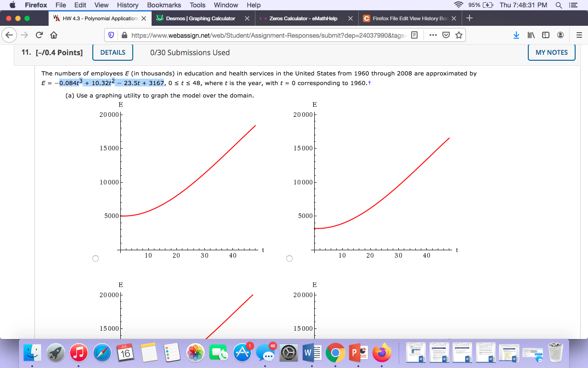Open PowerPoint from the Dock
This screenshot has width=588, height=368.
[359, 353]
